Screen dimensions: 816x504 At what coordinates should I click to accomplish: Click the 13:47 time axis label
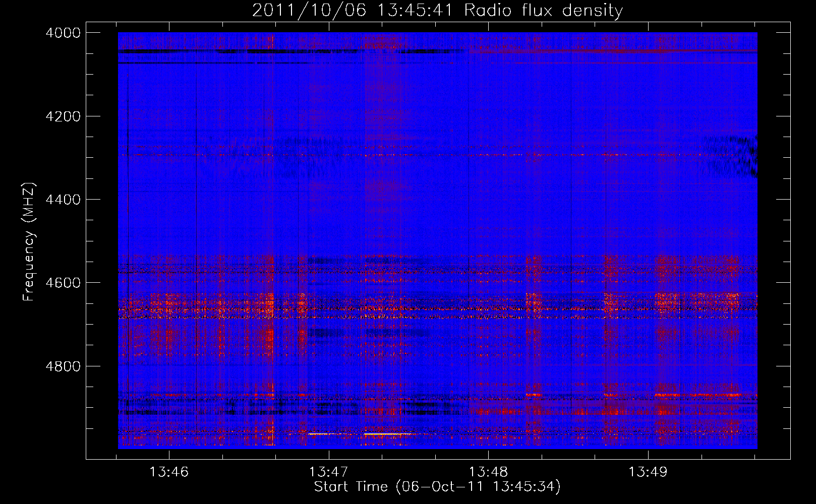329,472
